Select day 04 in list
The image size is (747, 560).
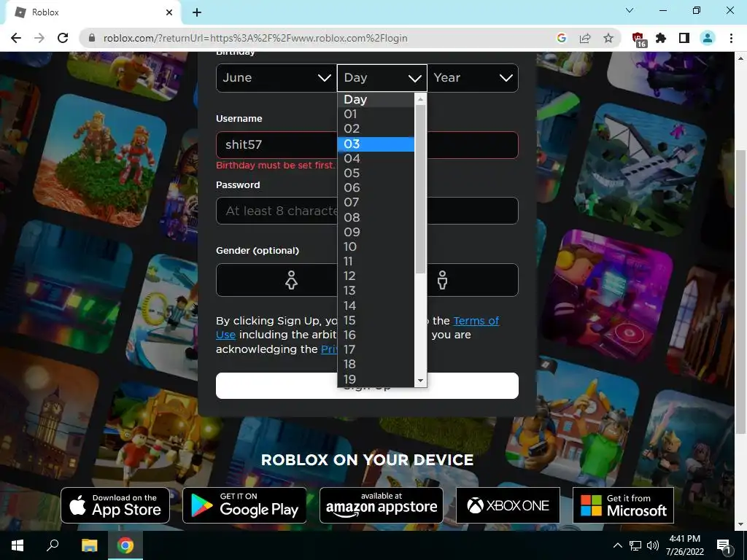376,158
